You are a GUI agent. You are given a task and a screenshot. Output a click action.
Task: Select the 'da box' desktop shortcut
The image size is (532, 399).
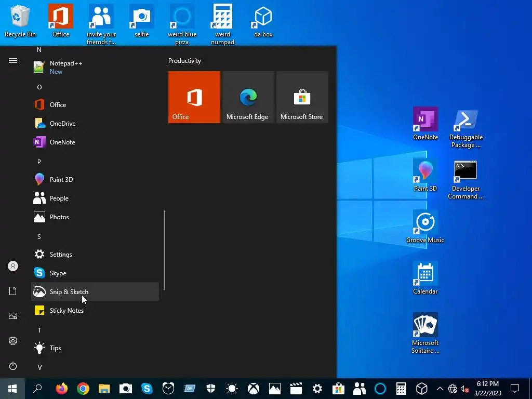pos(263,21)
